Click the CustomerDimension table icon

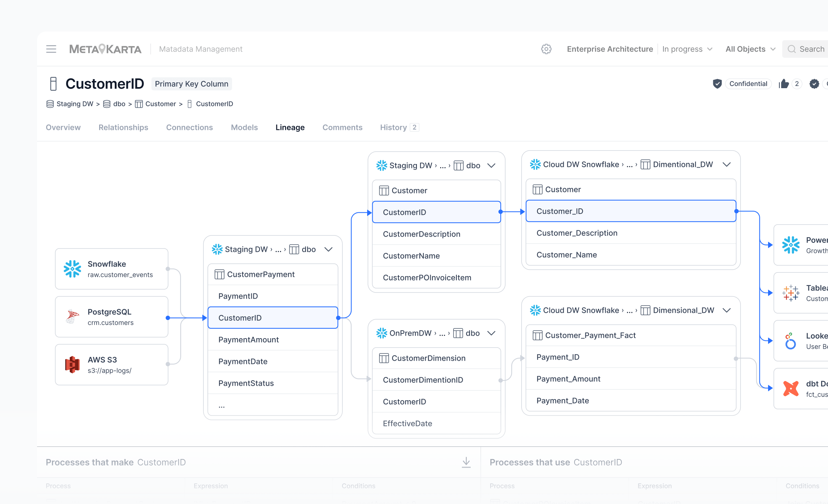tap(384, 358)
